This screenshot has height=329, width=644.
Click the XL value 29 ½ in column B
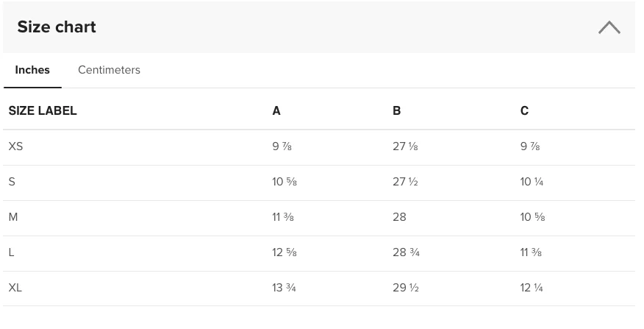tap(406, 288)
